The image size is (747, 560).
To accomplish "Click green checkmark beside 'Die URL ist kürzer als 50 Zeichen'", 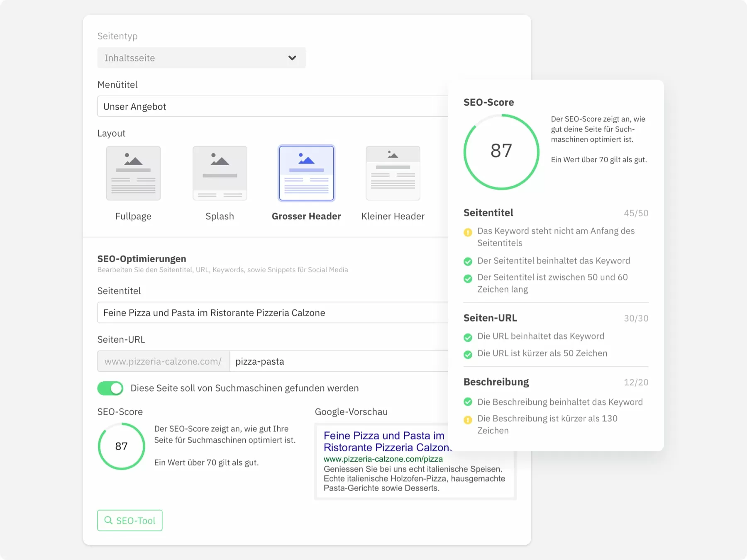I will coord(468,354).
